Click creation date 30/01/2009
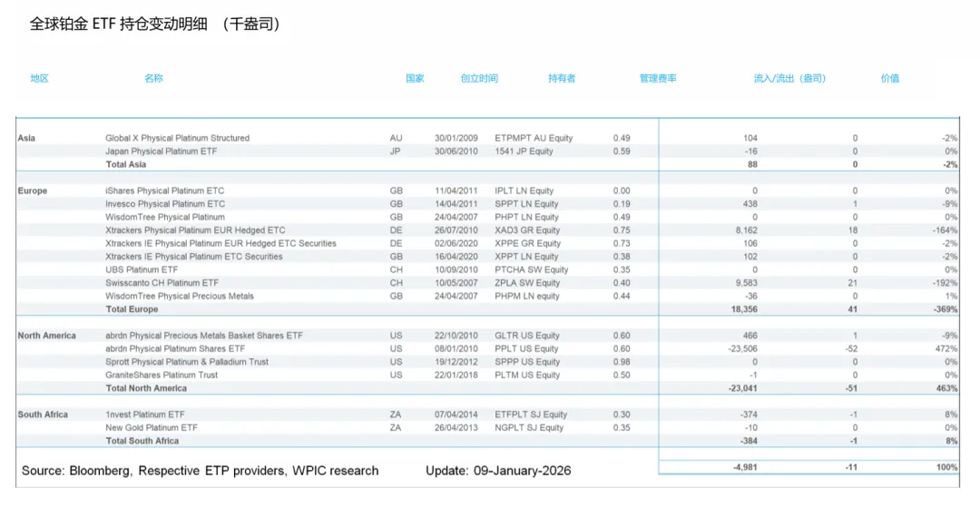 coord(456,138)
